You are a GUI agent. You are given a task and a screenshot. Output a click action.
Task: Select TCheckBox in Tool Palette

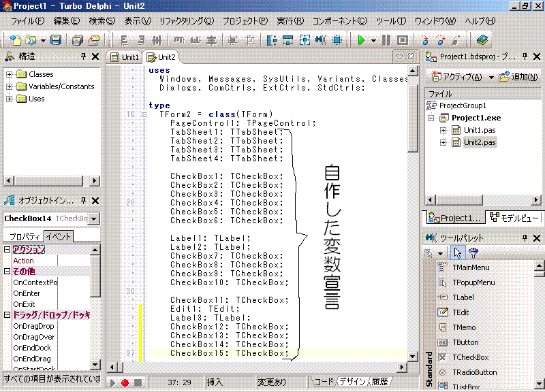(x=470, y=357)
